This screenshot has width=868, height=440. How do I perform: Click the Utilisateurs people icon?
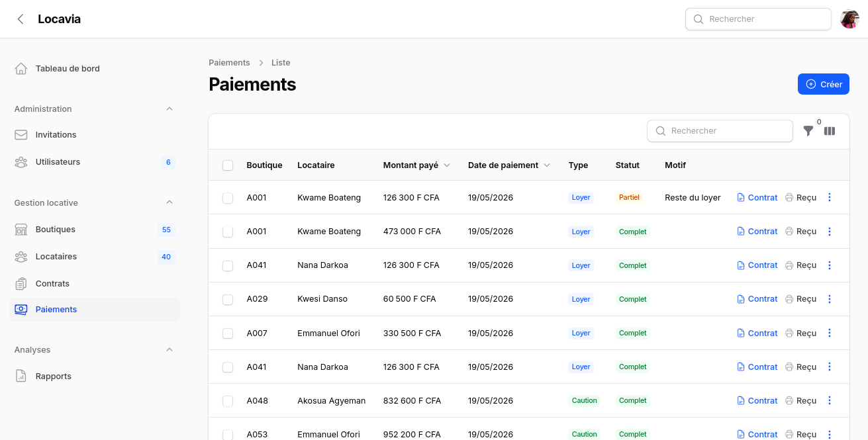click(x=21, y=162)
